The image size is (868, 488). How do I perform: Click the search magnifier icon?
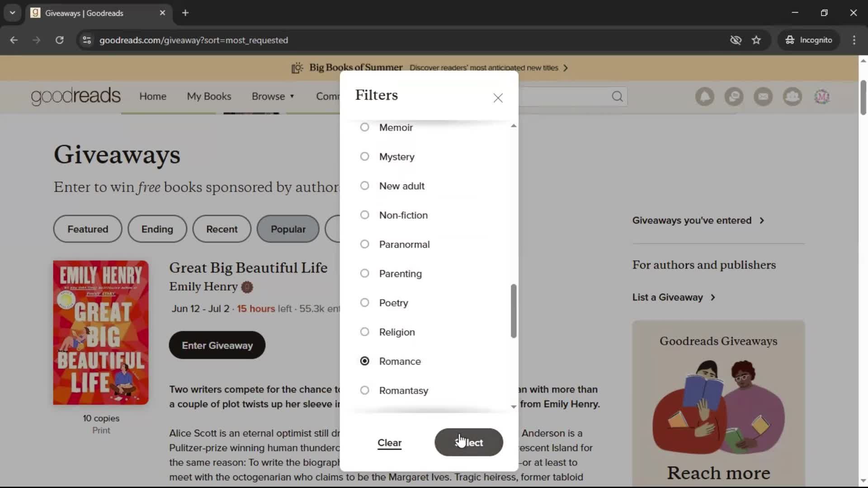(x=617, y=97)
